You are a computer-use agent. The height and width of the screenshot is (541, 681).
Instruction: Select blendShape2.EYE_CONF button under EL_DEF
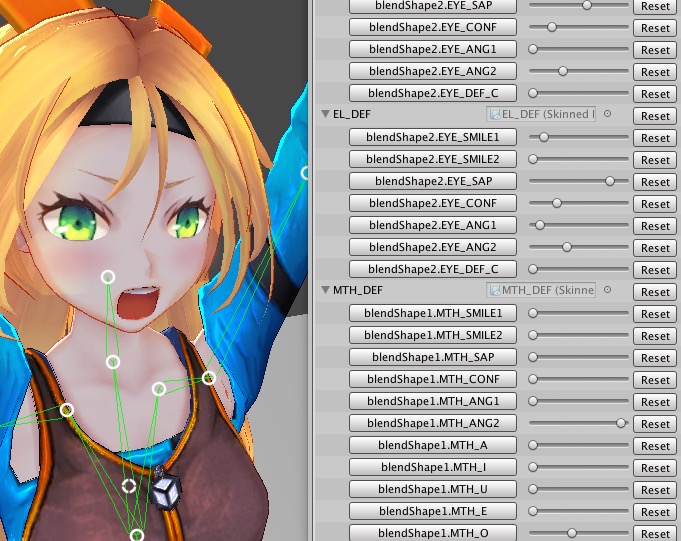(x=433, y=203)
